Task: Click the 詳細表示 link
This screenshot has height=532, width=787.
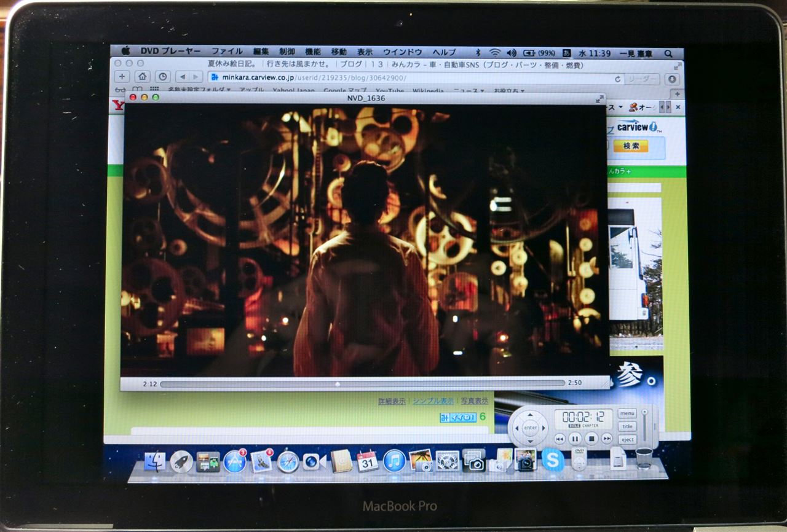Action: point(392,401)
